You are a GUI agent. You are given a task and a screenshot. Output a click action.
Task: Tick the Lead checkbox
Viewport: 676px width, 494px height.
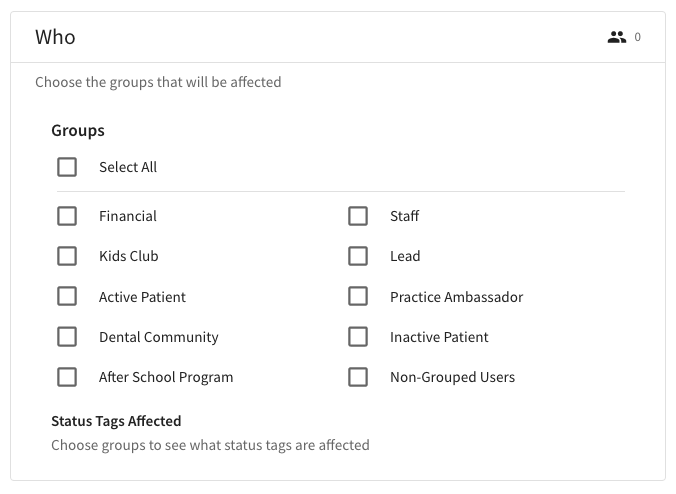358,256
